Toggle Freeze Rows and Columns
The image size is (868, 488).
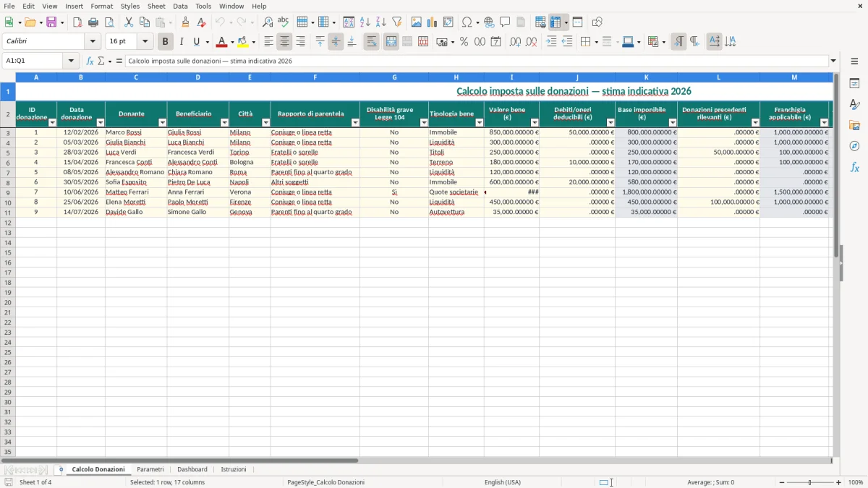tap(556, 22)
